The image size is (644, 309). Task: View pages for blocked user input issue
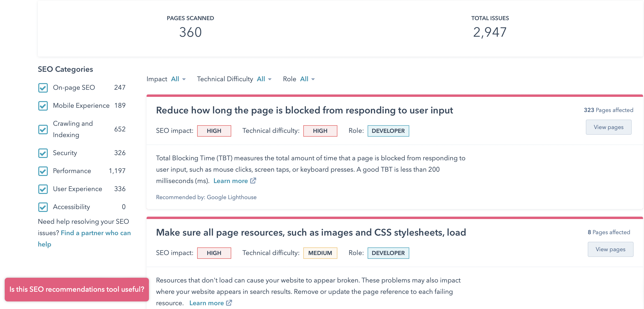pyautogui.click(x=609, y=127)
